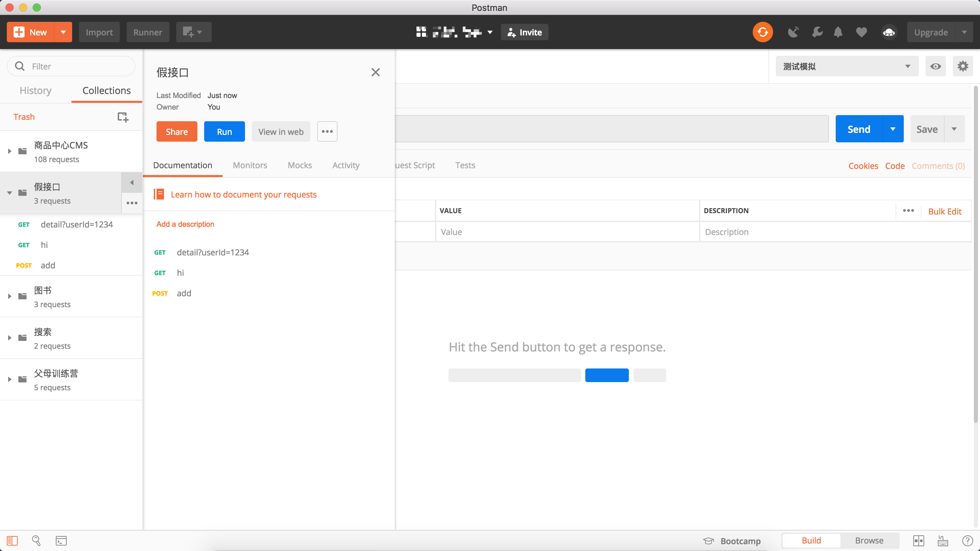Viewport: 980px width, 551px height.
Task: Collapse details with the left arrow
Action: pos(132,183)
